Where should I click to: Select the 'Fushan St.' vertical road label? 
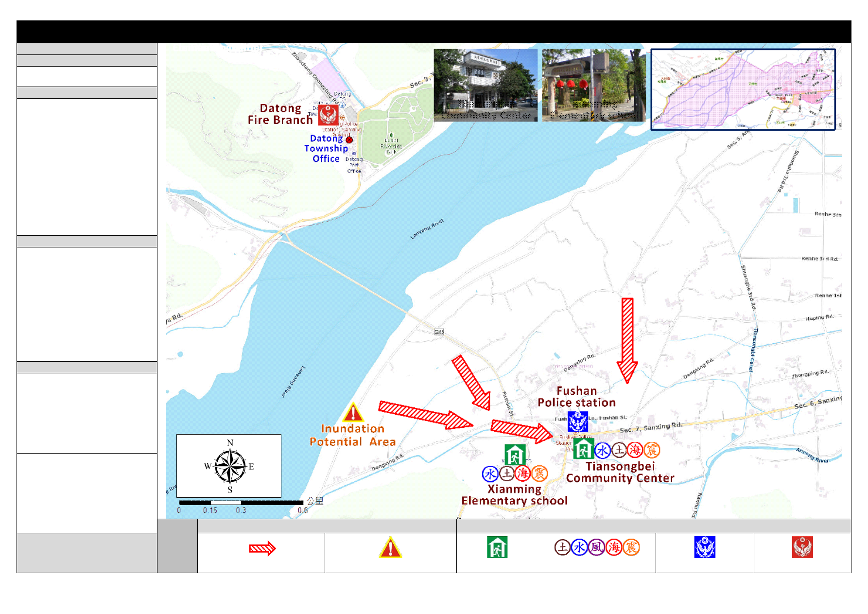pyautogui.click(x=508, y=405)
